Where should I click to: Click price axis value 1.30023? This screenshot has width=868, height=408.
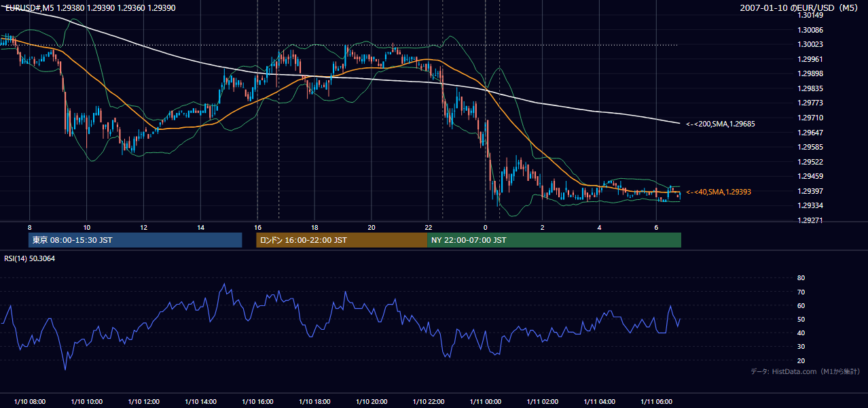click(x=812, y=44)
